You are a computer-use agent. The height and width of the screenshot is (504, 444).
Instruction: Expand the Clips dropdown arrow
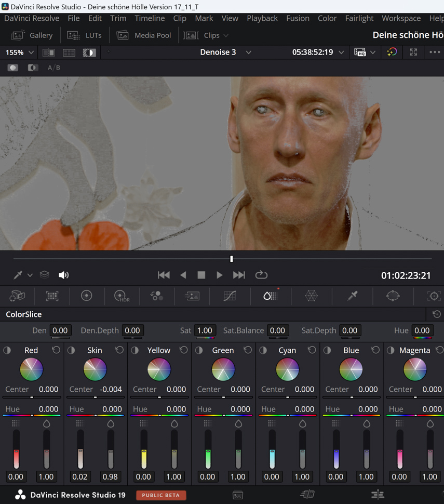pyautogui.click(x=226, y=35)
